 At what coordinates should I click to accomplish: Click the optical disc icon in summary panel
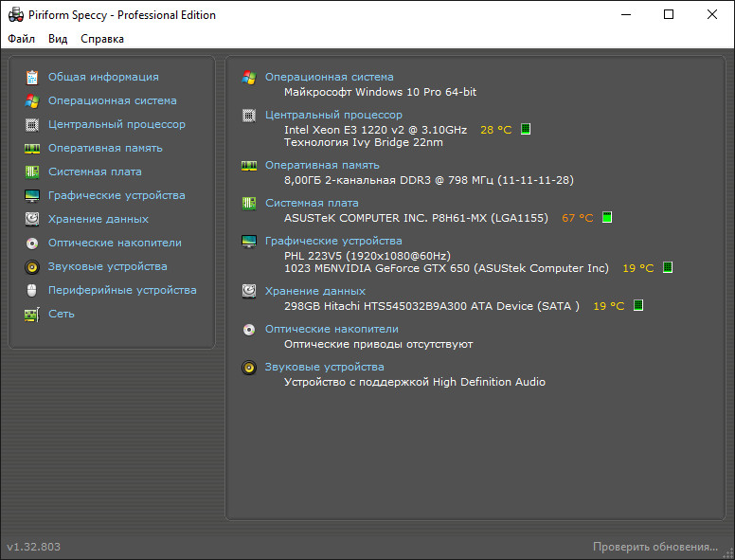click(249, 330)
